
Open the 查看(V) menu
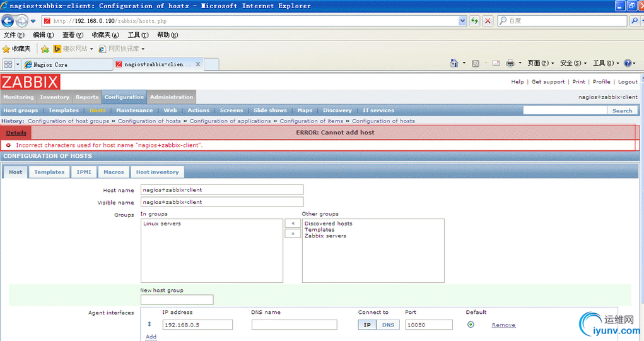[73, 35]
